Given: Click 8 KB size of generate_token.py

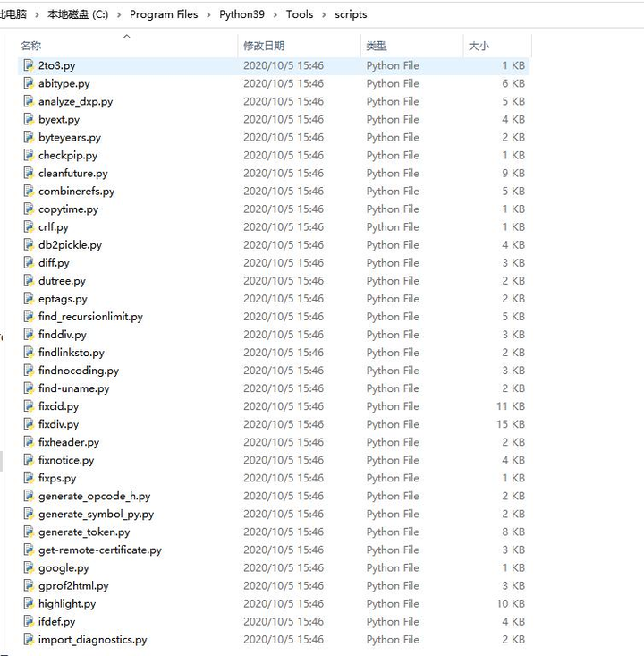Looking at the screenshot, I should tap(513, 532).
